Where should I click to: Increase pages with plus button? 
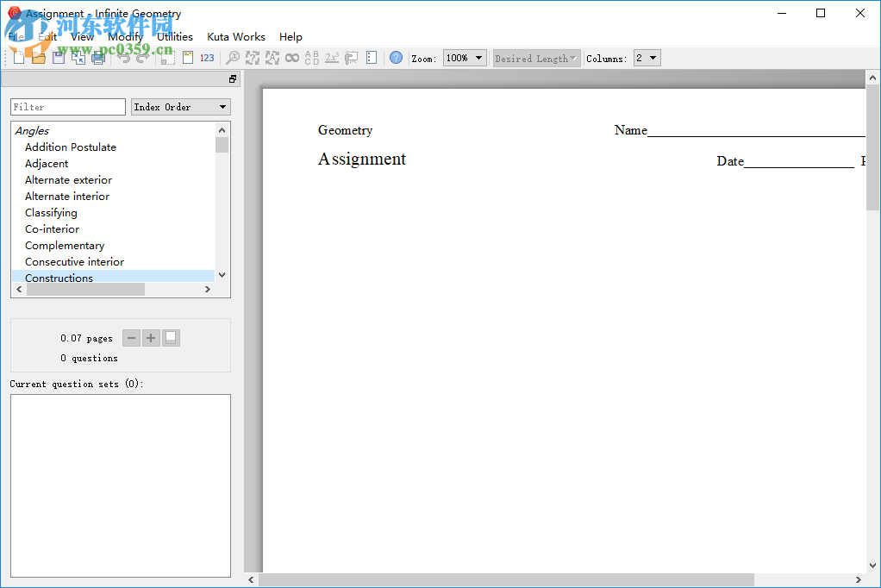pos(151,338)
